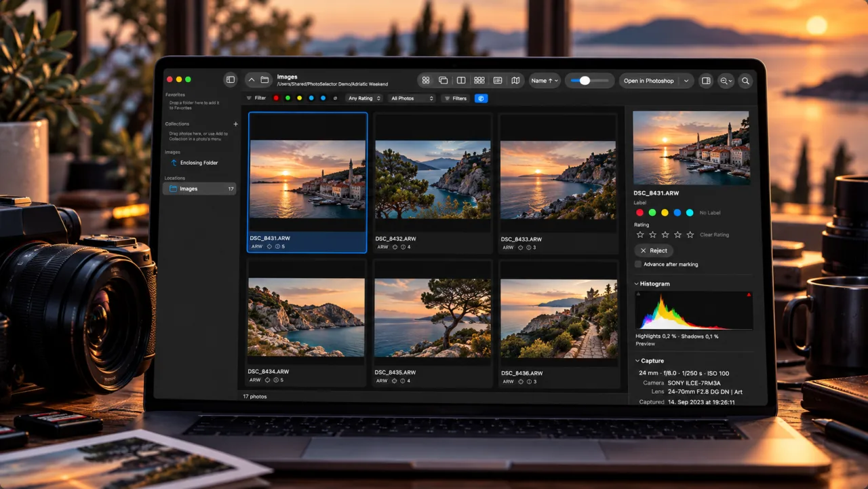Open the search magnifier
This screenshot has height=489, width=868.
tap(745, 81)
